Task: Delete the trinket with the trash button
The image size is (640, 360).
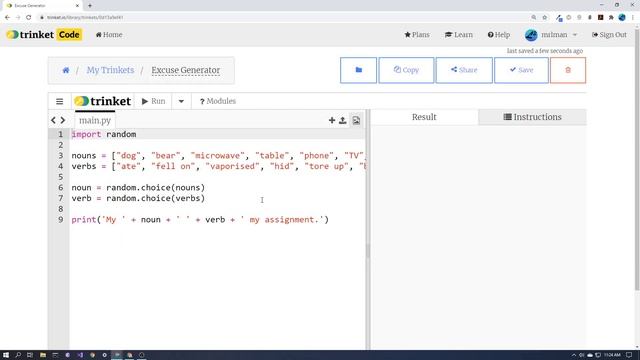Action: [568, 70]
